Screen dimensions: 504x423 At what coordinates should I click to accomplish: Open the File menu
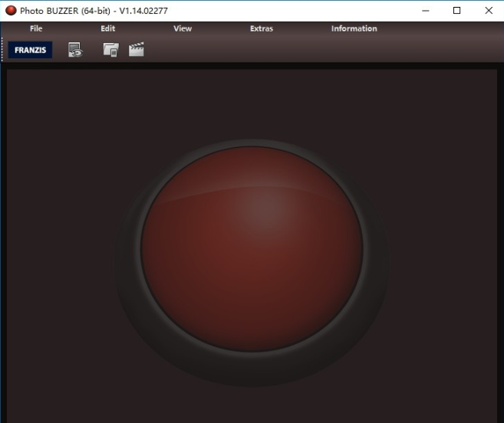[36, 29]
